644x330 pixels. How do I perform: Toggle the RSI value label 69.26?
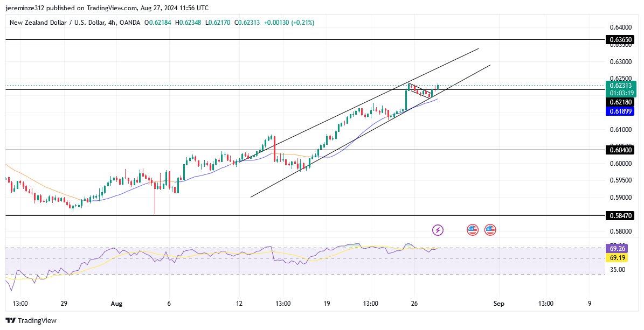(x=618, y=248)
